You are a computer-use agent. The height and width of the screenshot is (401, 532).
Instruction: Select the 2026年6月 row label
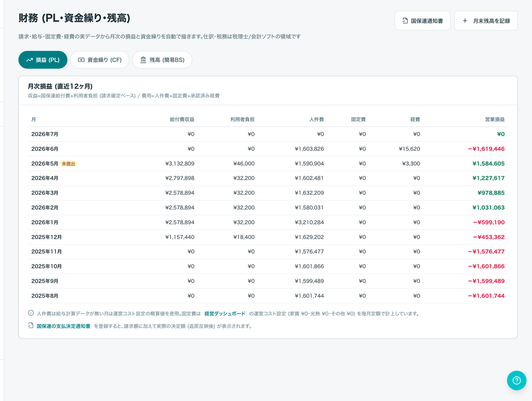click(45, 149)
